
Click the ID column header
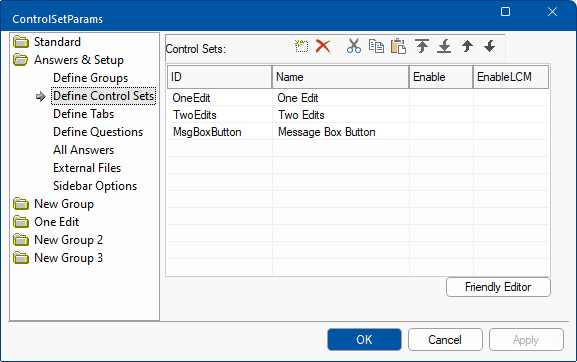220,77
